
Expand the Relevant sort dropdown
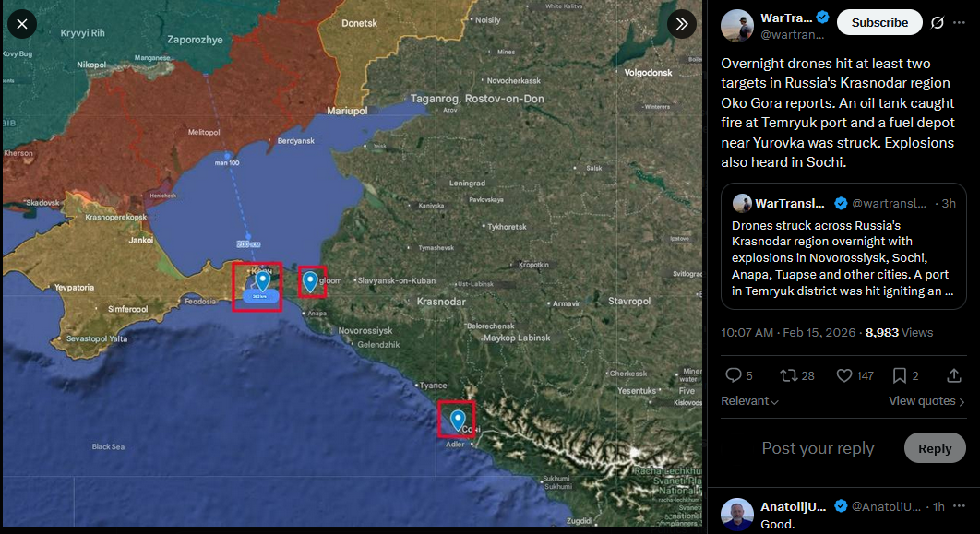(x=749, y=401)
